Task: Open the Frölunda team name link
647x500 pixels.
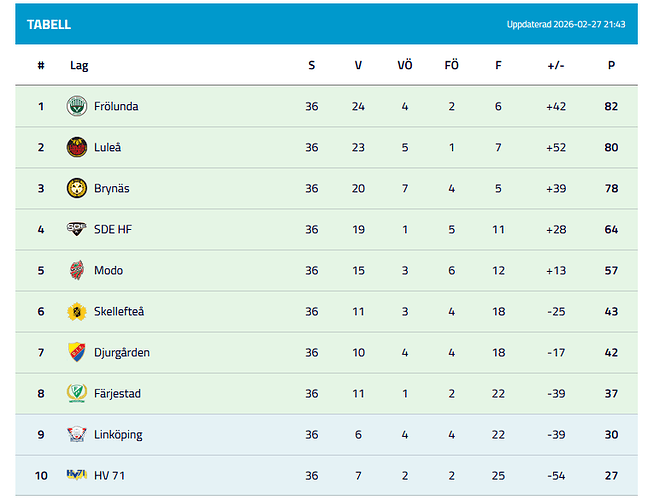Action: tap(116, 106)
